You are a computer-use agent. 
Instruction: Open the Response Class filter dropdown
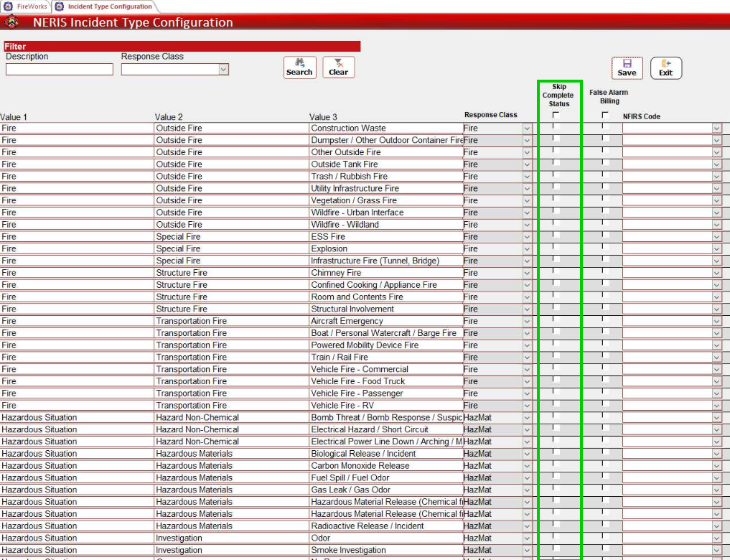(223, 70)
